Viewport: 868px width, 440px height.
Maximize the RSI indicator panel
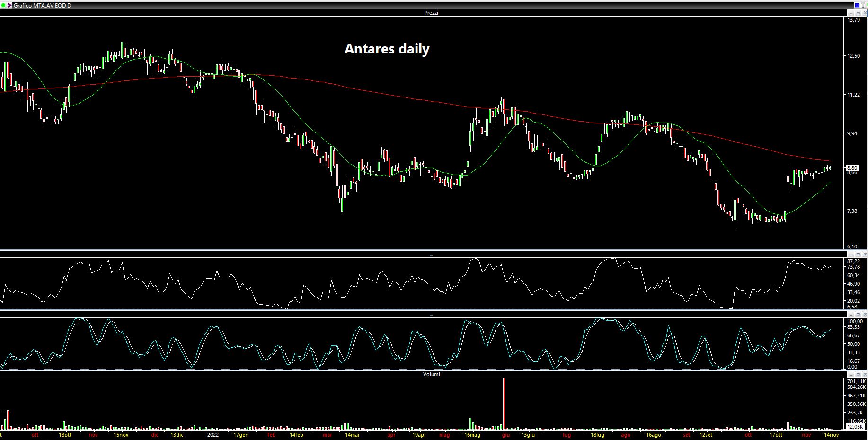point(858,254)
